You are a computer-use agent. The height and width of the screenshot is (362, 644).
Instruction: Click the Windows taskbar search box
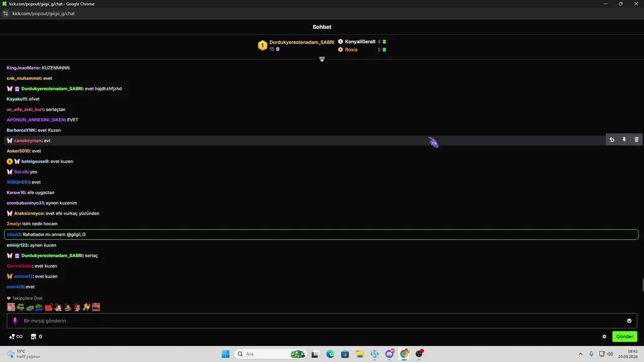(270, 354)
